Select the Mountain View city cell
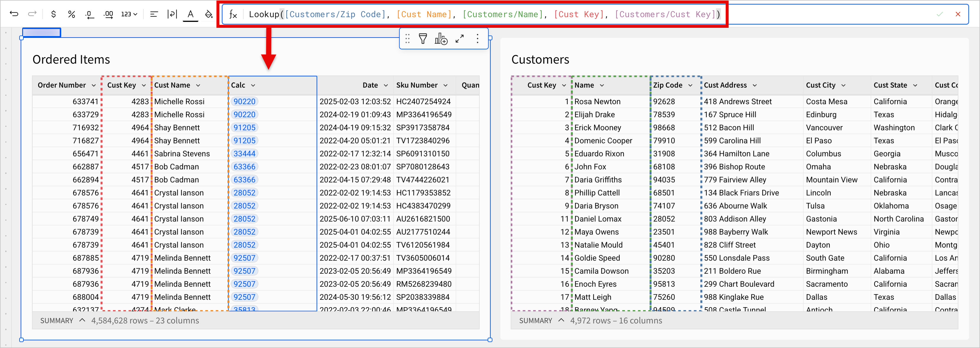 click(837, 180)
